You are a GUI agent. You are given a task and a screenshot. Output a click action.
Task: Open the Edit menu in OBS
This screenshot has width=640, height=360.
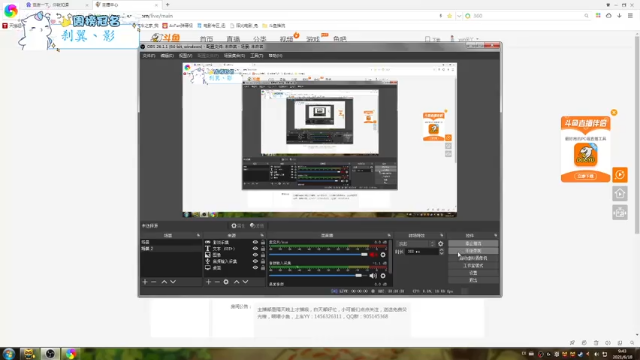167,56
